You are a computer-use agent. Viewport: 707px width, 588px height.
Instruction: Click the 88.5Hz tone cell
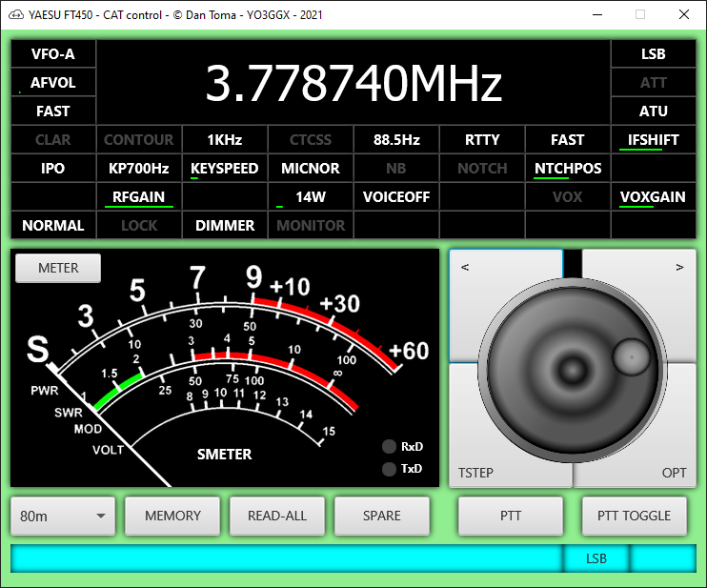396,140
